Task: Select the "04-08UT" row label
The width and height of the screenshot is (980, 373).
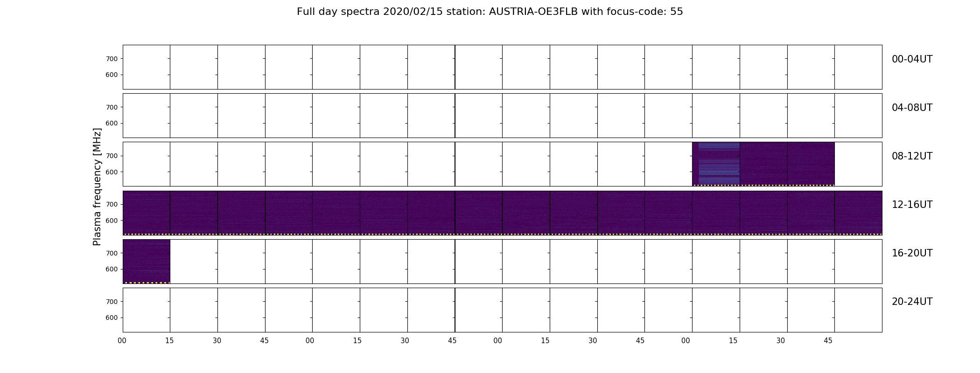Action: coord(912,108)
